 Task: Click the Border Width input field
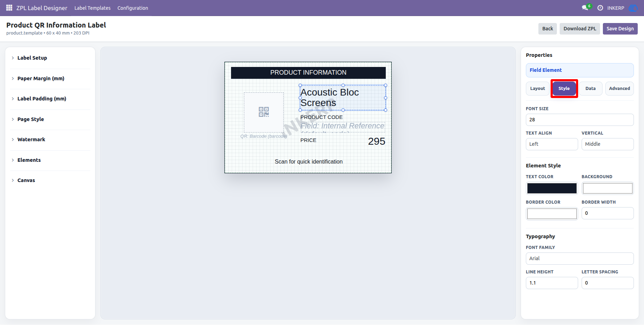[x=607, y=213]
